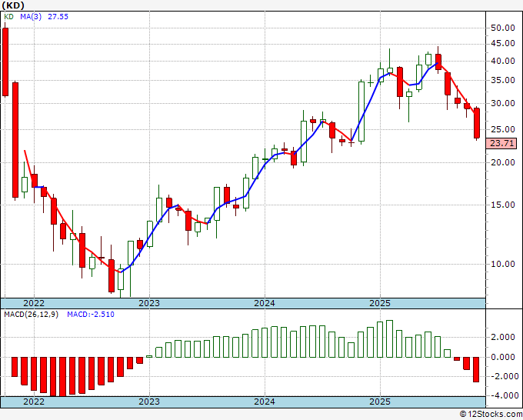523x420 pixels.
Task: Click the -2.000 MACD axis label
Action: click(503, 376)
